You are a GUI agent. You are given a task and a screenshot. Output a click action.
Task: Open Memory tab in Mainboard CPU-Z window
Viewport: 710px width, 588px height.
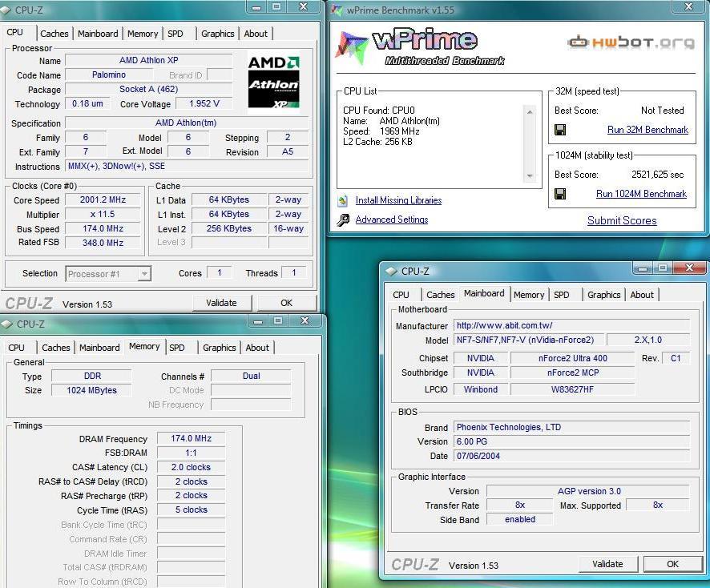[x=529, y=295]
